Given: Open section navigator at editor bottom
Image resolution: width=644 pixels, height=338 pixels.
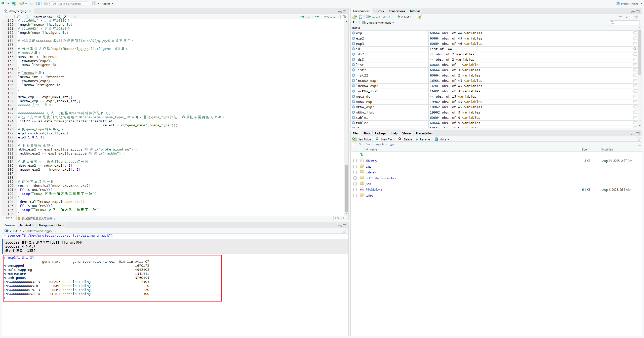Looking at the screenshot, I should [36, 218].
